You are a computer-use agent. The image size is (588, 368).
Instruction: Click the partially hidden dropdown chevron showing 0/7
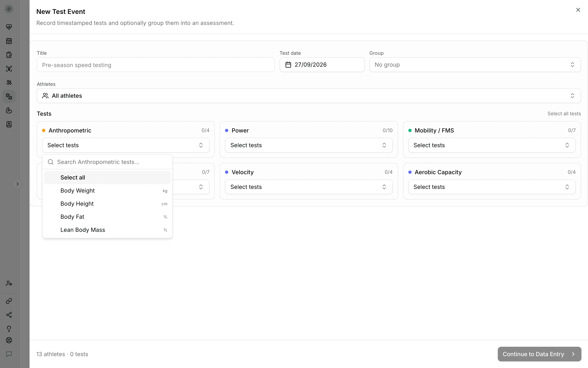pos(201,187)
